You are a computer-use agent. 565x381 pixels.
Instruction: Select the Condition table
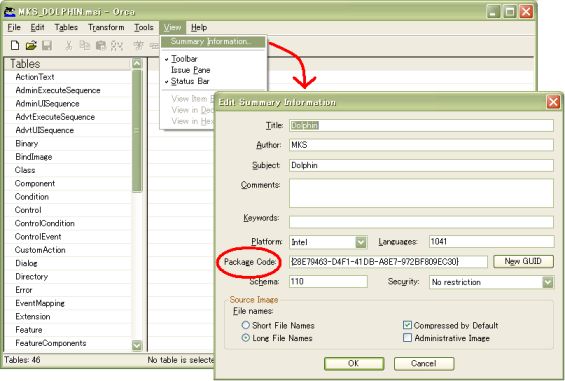click(32, 196)
